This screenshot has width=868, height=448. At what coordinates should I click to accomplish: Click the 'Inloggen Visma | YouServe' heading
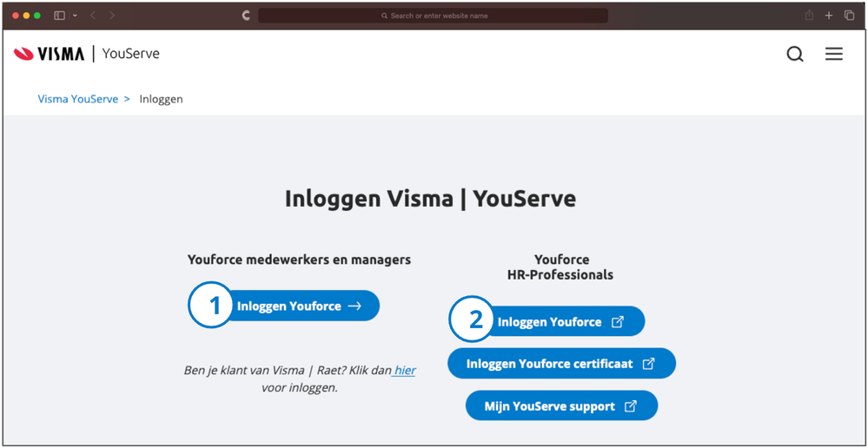pos(430,199)
